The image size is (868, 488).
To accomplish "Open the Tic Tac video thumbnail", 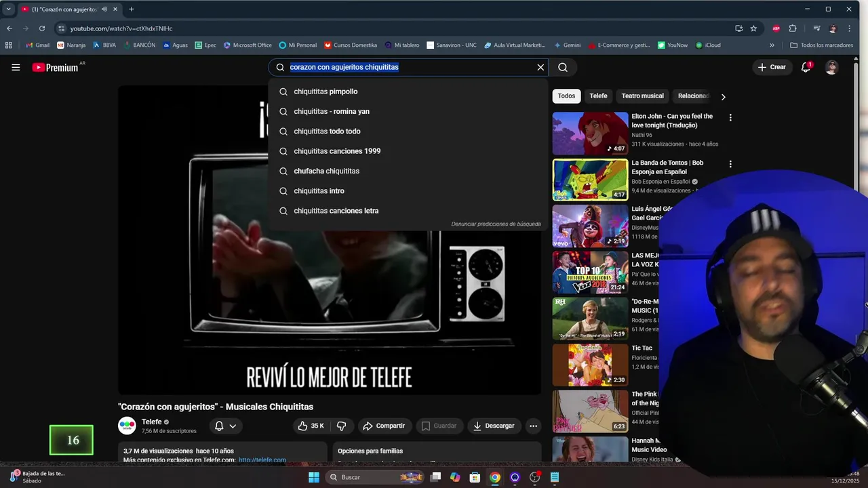I will [x=590, y=365].
